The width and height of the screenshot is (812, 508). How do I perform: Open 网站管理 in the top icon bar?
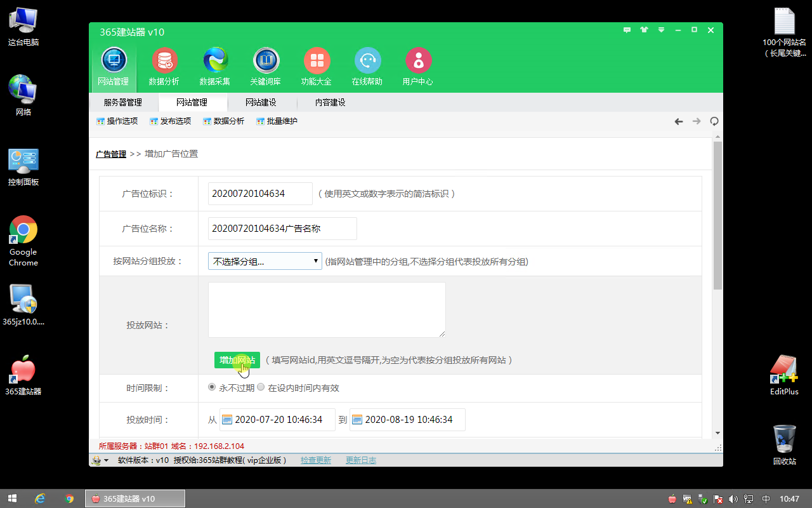click(x=114, y=67)
